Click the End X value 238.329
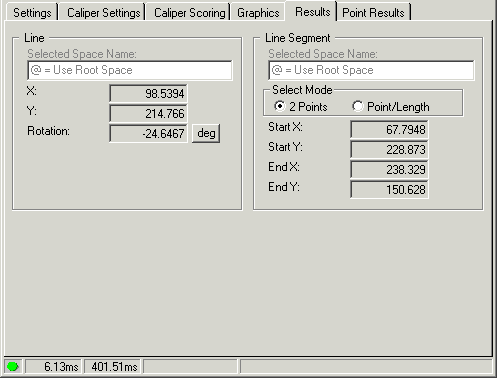Viewport: 497px width, 378px height. click(389, 169)
